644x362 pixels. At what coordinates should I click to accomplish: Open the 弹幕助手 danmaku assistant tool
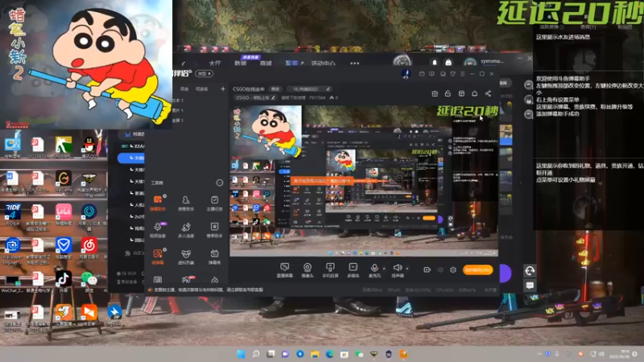pos(158,203)
